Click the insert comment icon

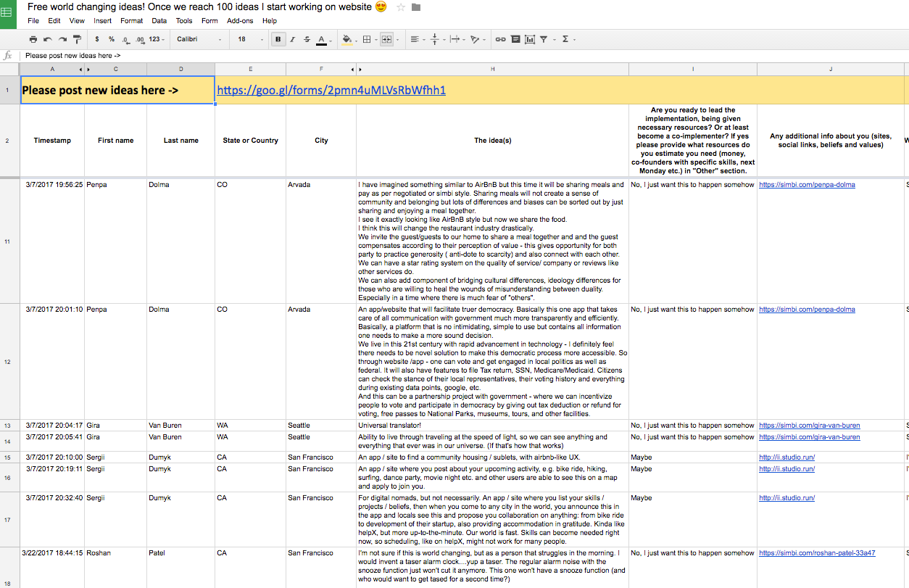[515, 39]
